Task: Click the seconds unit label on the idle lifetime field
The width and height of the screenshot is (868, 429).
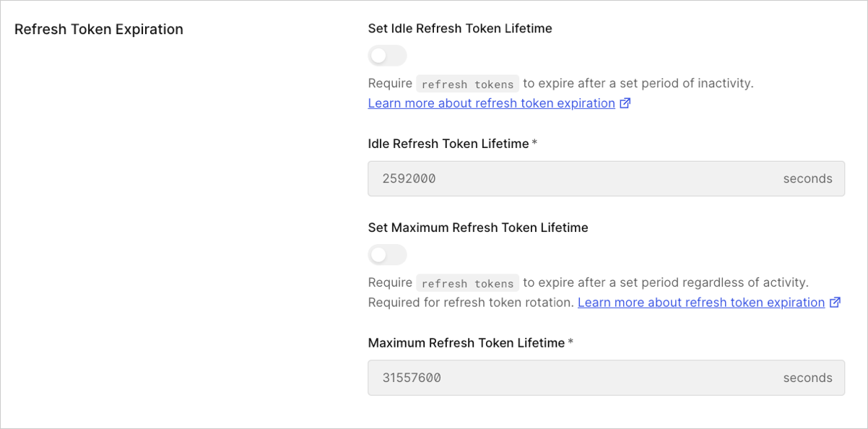Action: (807, 178)
